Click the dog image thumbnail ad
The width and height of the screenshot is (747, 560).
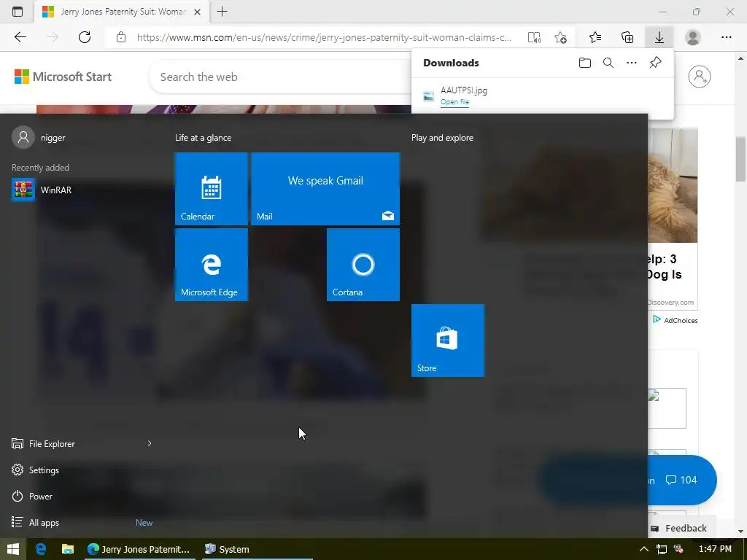click(673, 186)
